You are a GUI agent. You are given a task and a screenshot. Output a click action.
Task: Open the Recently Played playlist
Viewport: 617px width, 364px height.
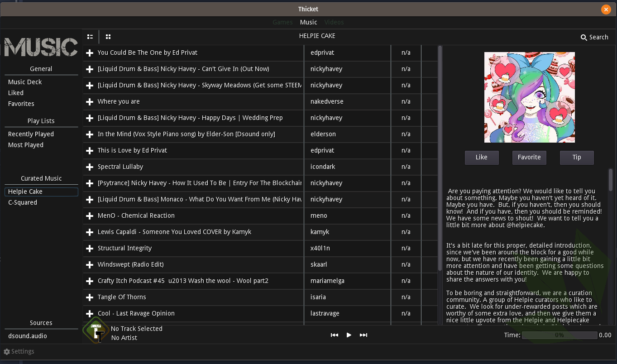point(31,134)
